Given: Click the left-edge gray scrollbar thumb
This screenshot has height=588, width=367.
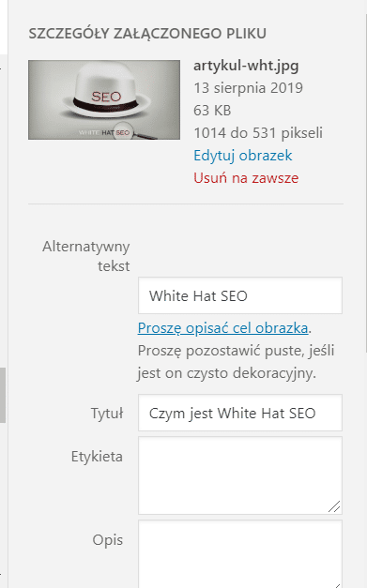Looking at the screenshot, I should click(x=3, y=395).
